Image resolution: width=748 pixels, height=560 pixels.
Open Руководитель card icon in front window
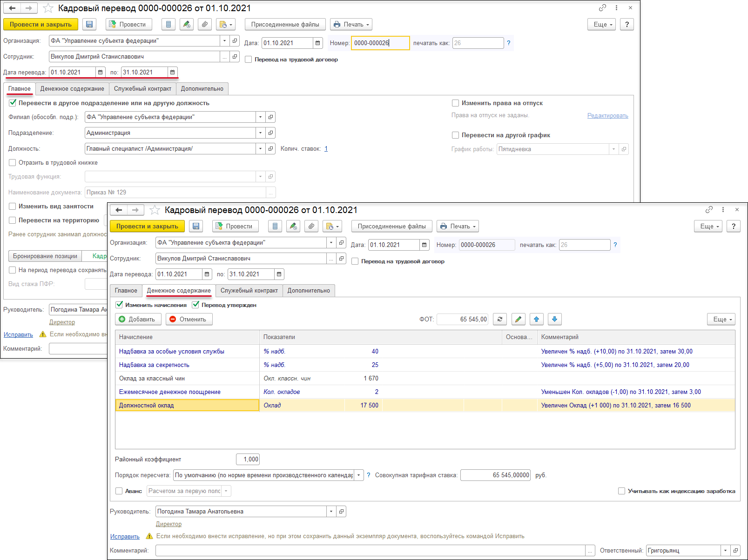pos(341,511)
